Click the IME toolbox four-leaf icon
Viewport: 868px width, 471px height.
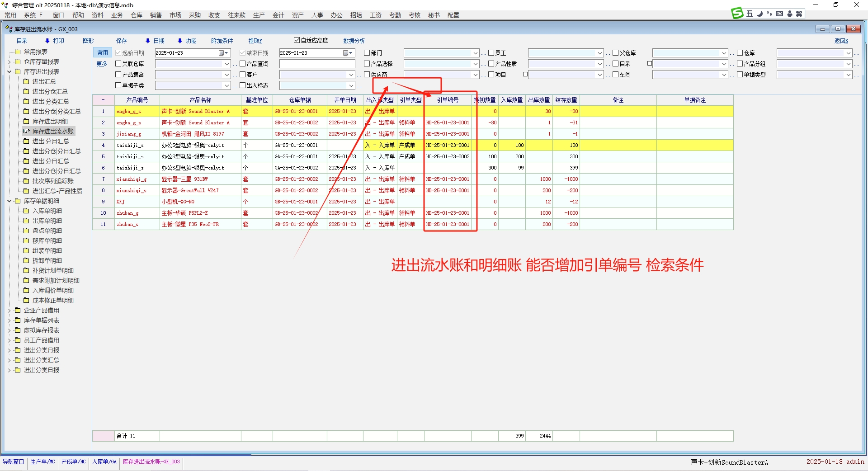point(799,14)
